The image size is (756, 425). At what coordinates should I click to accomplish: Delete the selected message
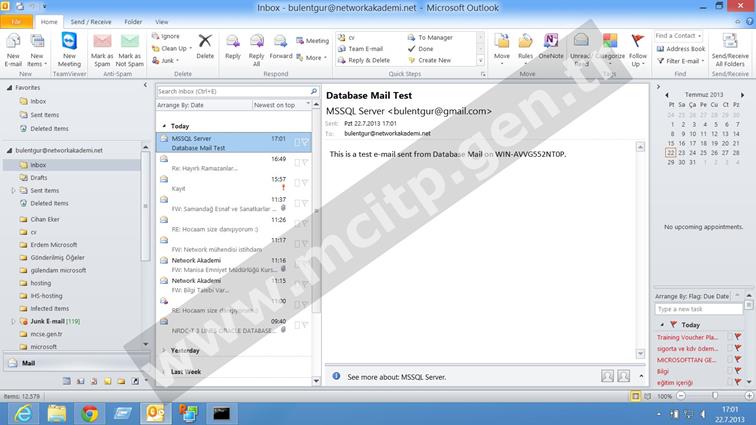(205, 47)
